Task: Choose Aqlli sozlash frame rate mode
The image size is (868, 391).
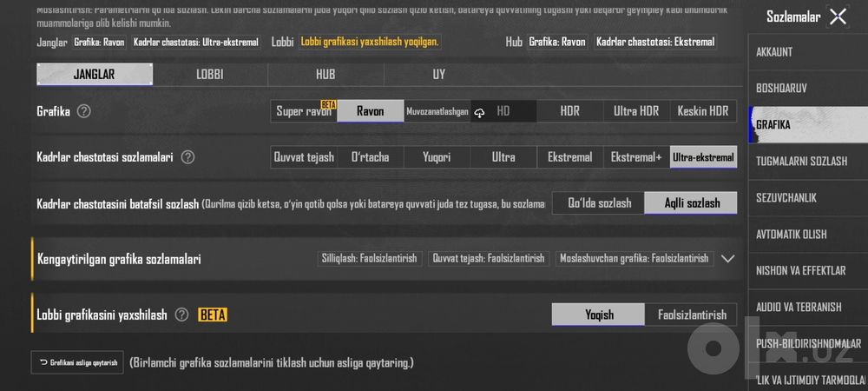Action: tap(691, 203)
